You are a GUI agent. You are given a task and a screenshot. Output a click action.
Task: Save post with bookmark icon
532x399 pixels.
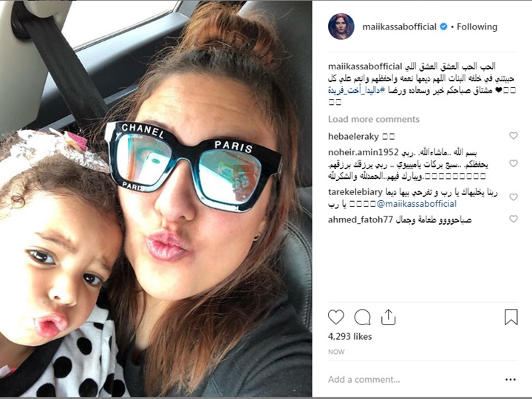click(x=511, y=317)
